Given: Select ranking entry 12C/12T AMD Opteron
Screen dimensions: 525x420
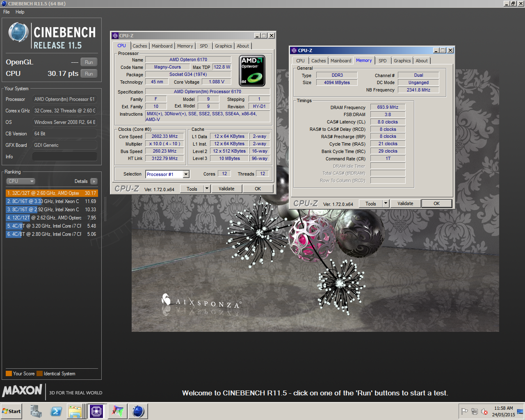Looking at the screenshot, I should pyautogui.click(x=52, y=218).
